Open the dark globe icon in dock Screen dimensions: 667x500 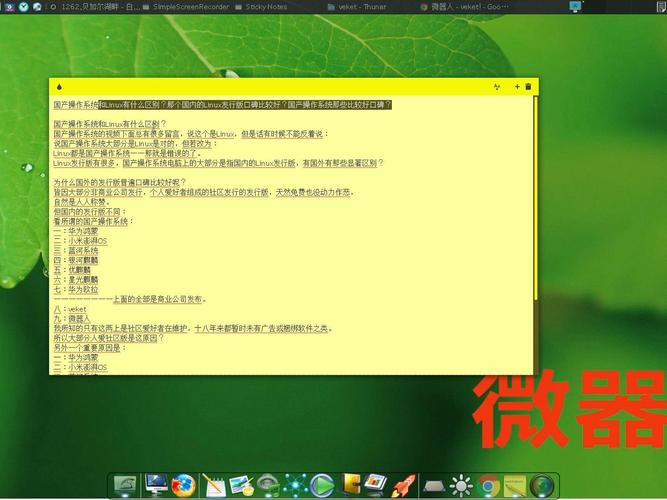(542, 486)
